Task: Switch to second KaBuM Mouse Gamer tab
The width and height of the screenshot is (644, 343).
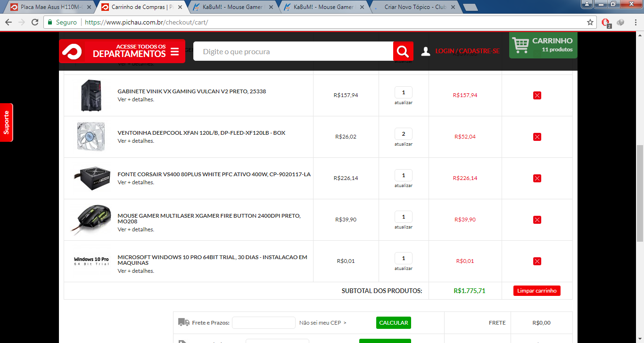Action: pyautogui.click(x=324, y=7)
